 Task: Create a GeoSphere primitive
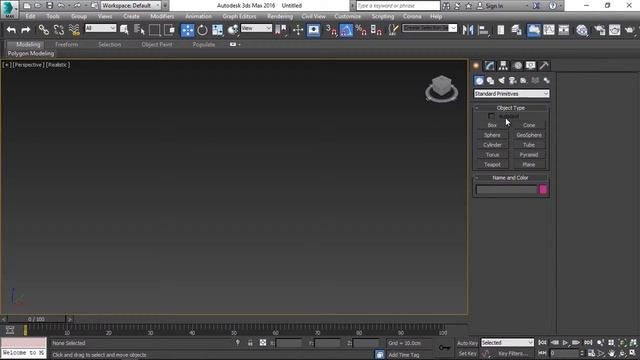coord(529,135)
